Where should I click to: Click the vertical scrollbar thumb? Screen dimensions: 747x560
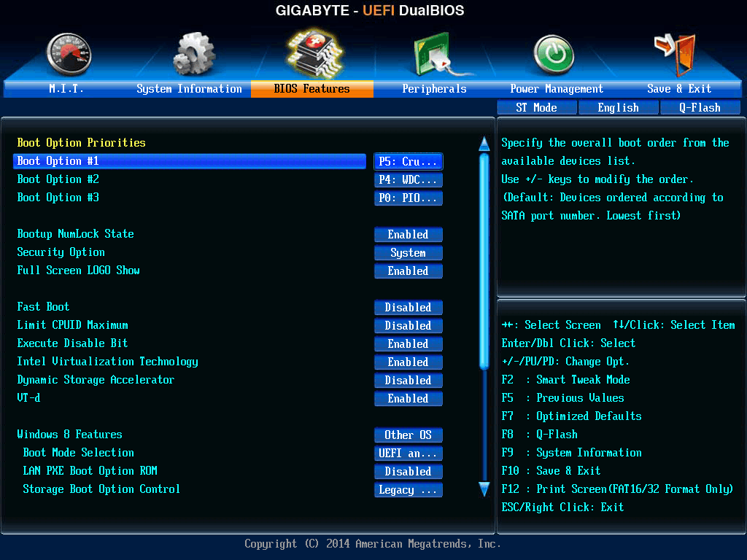point(484,261)
